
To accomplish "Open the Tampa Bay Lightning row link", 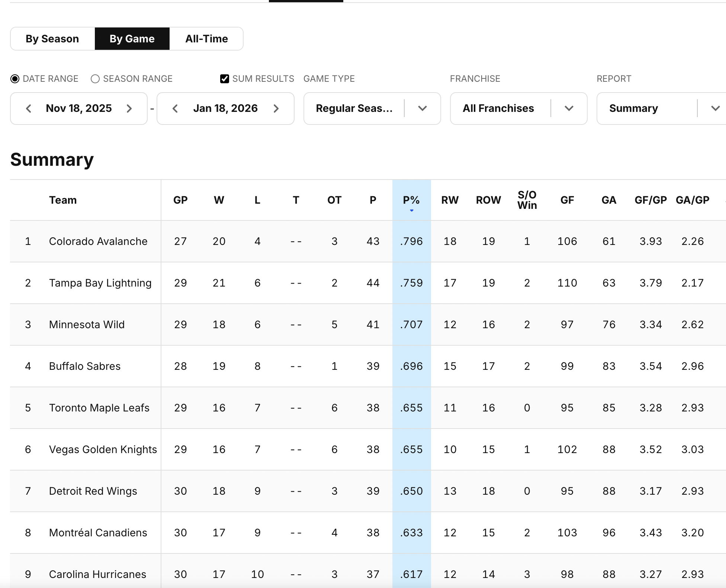I will (100, 283).
